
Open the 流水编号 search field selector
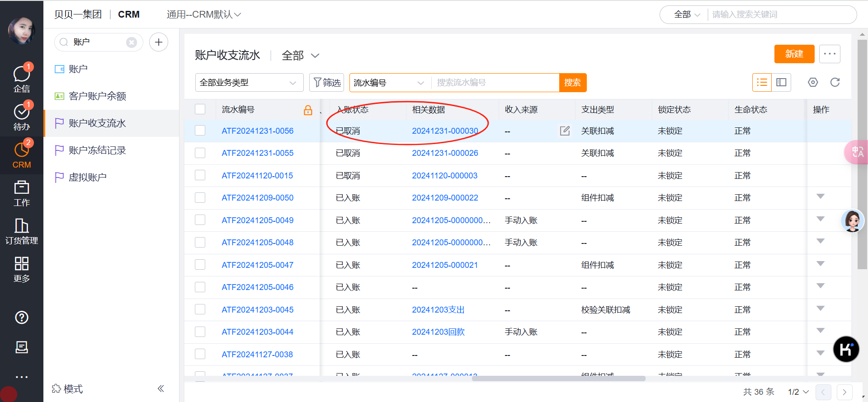pyautogui.click(x=390, y=83)
